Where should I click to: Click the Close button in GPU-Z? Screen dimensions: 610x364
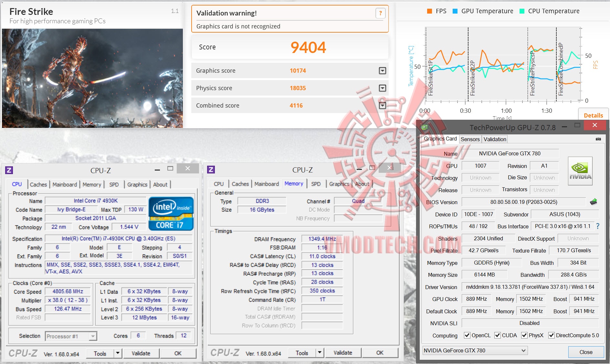click(586, 352)
